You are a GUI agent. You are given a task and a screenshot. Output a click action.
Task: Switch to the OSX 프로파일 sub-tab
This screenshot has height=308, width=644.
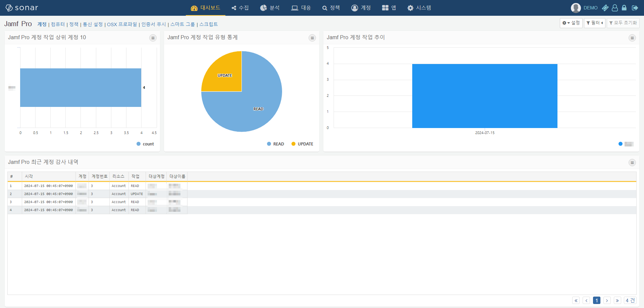(122, 24)
